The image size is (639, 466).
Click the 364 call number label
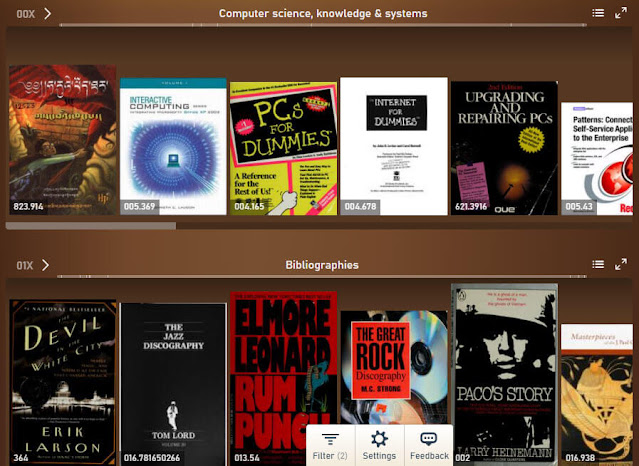point(21,458)
